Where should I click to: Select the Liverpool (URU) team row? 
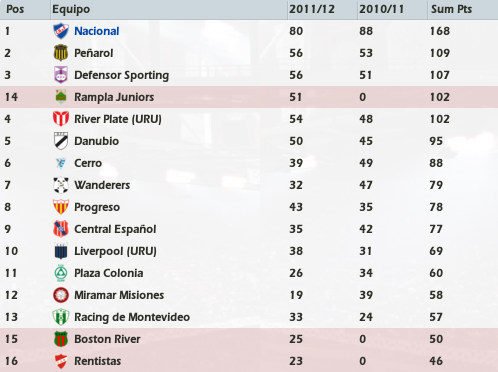pyautogui.click(x=249, y=251)
